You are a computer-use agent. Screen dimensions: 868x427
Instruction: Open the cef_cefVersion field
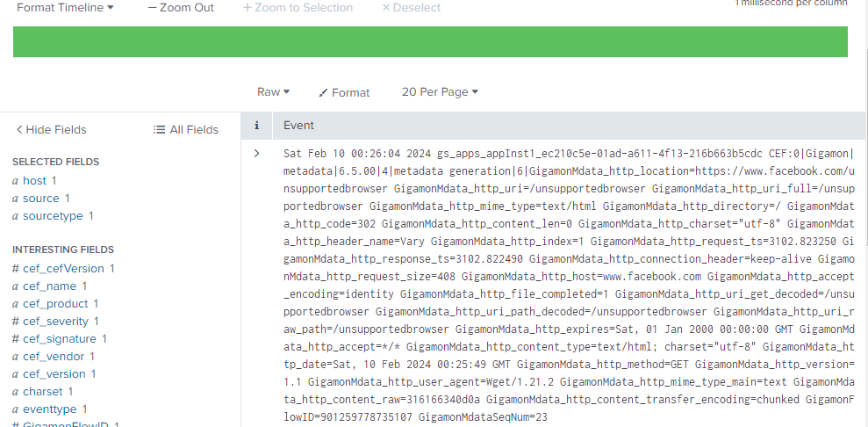63,269
